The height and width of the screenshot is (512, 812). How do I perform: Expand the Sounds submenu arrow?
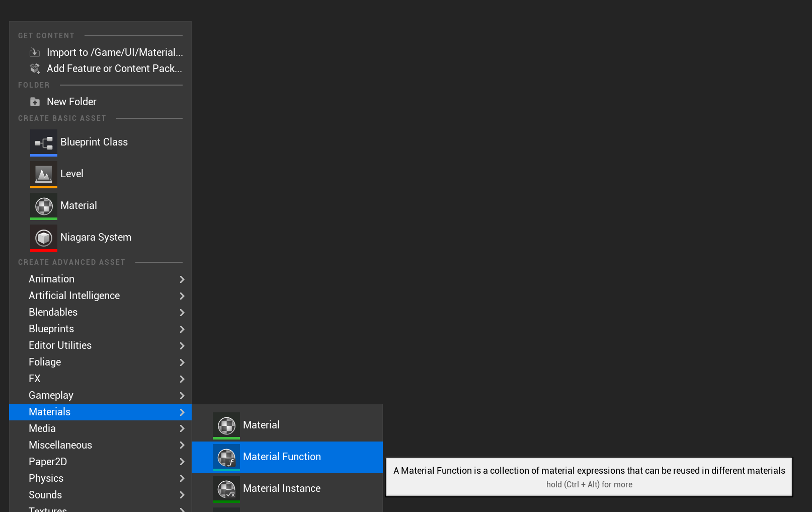click(x=182, y=495)
